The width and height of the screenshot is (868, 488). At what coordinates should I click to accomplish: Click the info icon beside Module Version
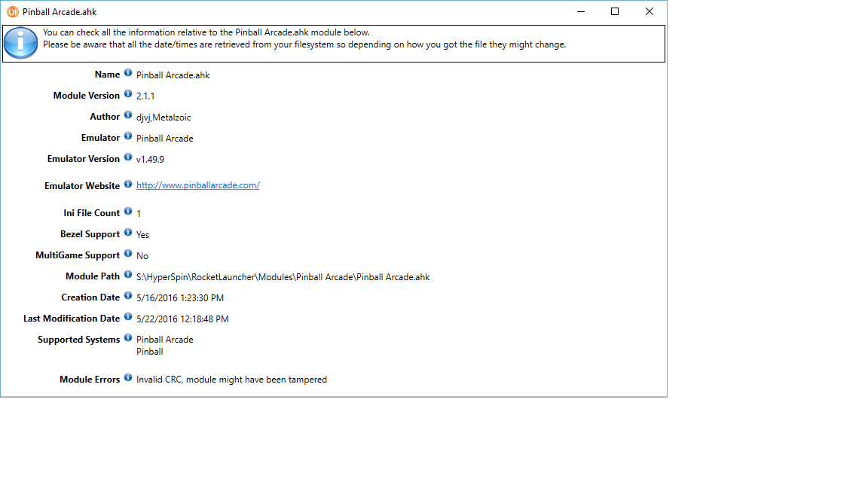point(128,94)
